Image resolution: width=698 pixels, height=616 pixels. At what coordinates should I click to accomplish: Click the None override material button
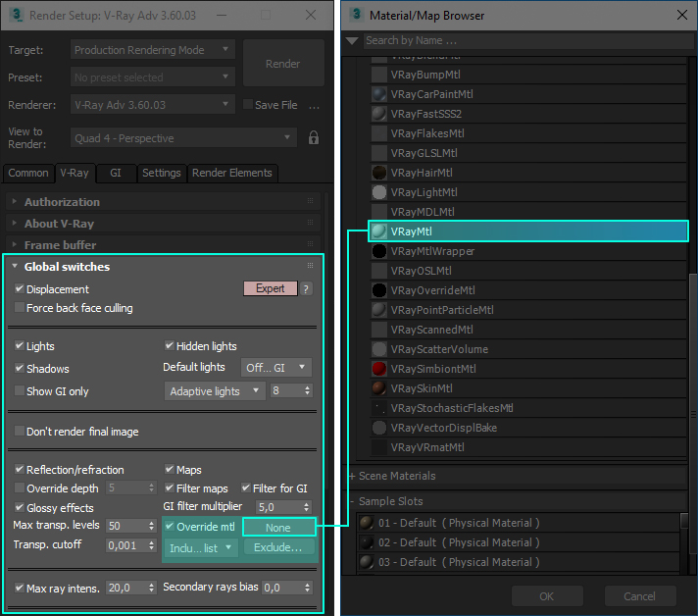pyautogui.click(x=278, y=528)
